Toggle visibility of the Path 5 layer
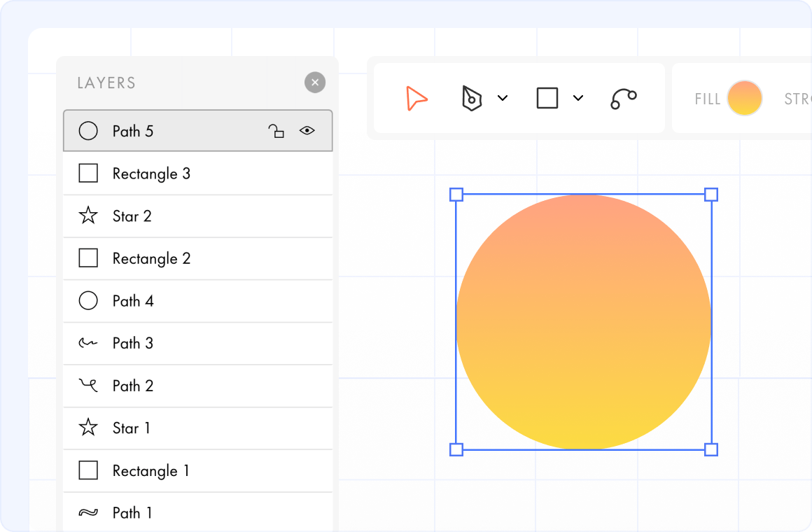The width and height of the screenshot is (812, 532). pyautogui.click(x=307, y=130)
